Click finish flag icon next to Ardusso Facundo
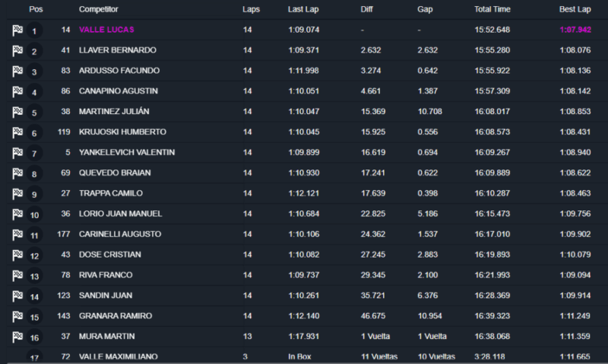Viewport: 608px width, 364px height. (x=17, y=71)
